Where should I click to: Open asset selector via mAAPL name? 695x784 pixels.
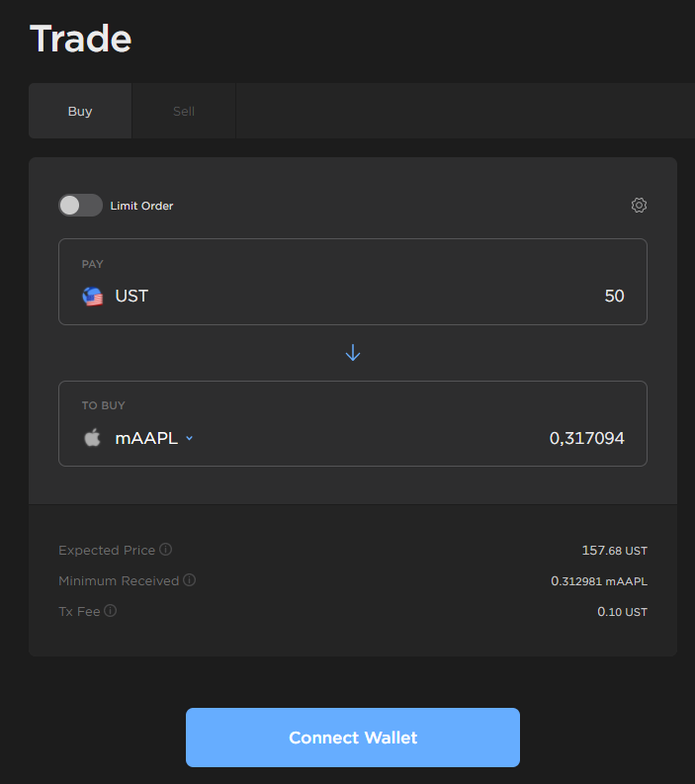click(x=146, y=438)
